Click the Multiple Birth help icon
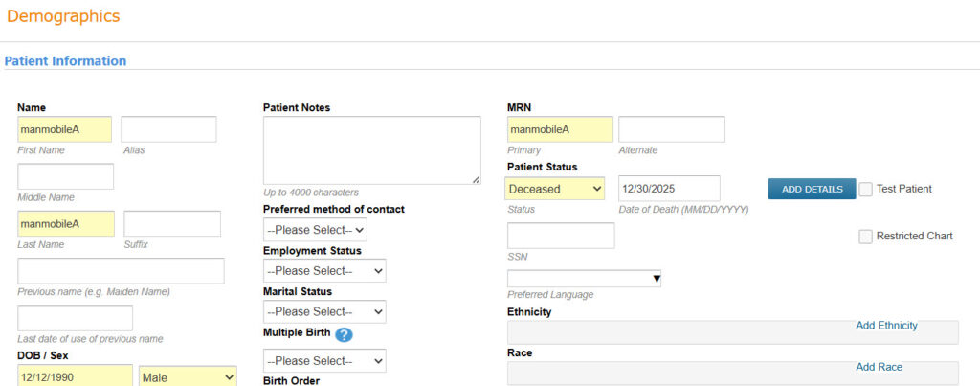This screenshot has width=980, height=386. point(344,334)
